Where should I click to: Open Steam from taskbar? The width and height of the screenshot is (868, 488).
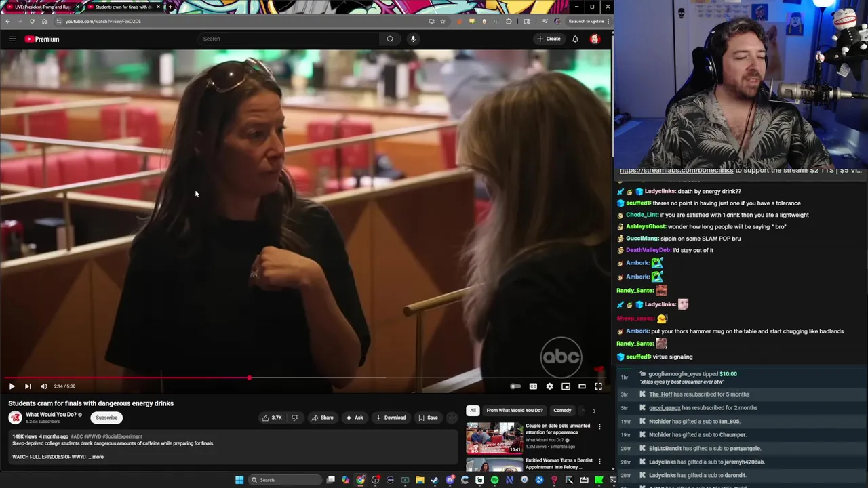point(435,480)
